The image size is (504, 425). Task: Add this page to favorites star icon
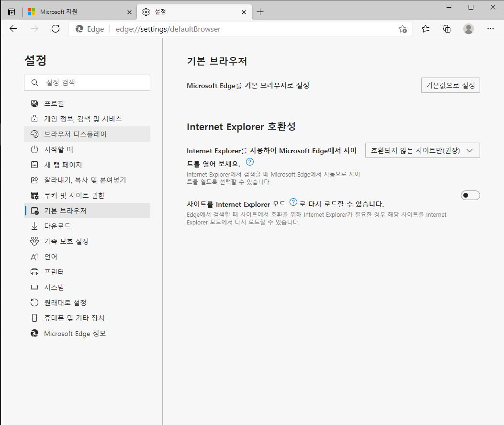point(403,29)
